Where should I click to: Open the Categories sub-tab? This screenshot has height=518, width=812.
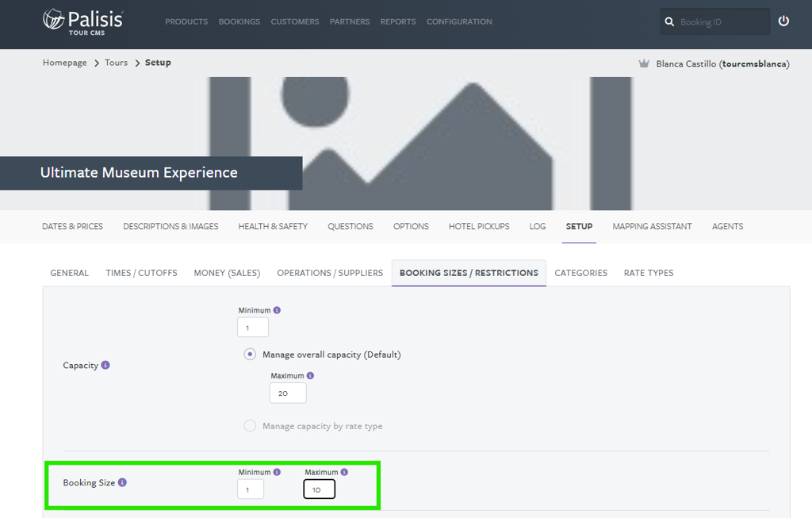581,273
